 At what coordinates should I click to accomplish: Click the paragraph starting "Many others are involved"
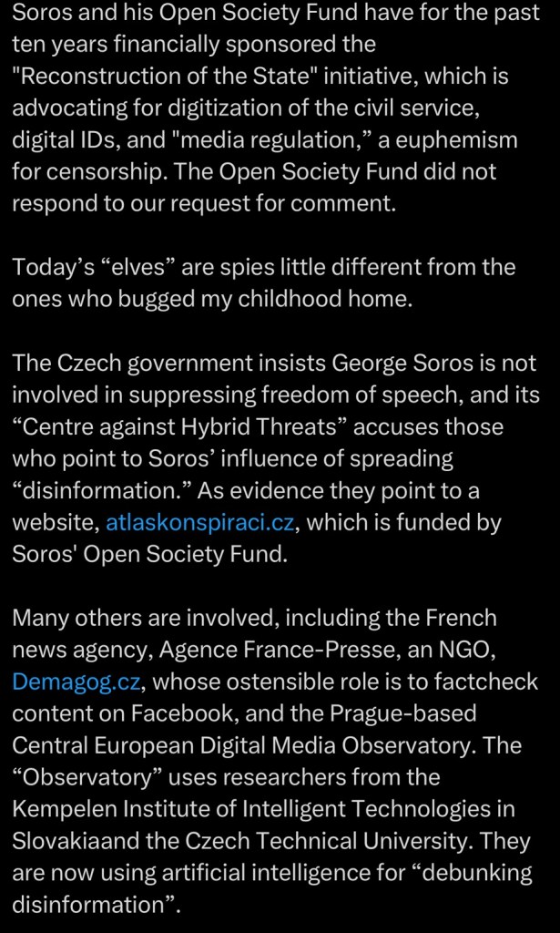coord(273,761)
